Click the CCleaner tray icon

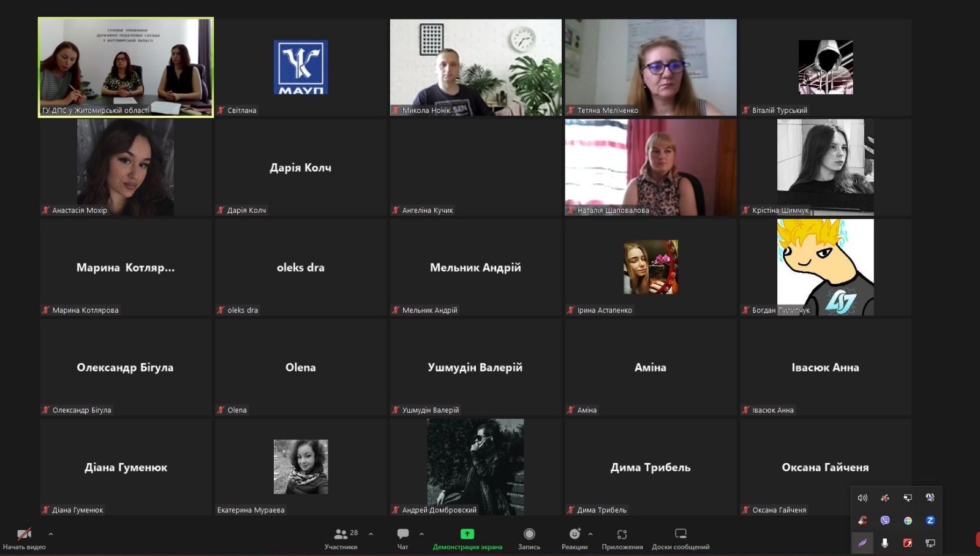click(862, 520)
